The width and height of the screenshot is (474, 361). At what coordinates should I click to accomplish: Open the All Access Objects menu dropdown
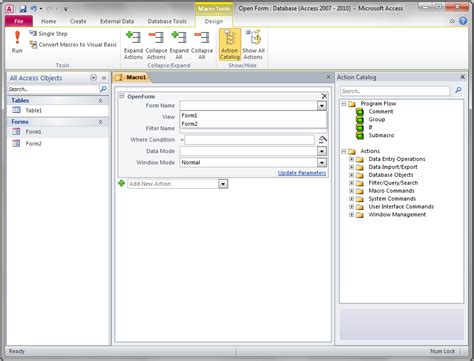point(93,78)
